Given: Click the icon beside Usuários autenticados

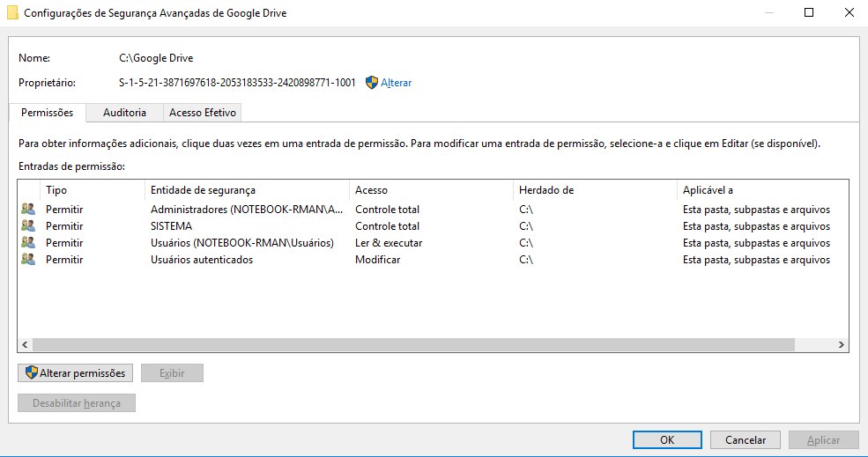Looking at the screenshot, I should [x=28, y=260].
